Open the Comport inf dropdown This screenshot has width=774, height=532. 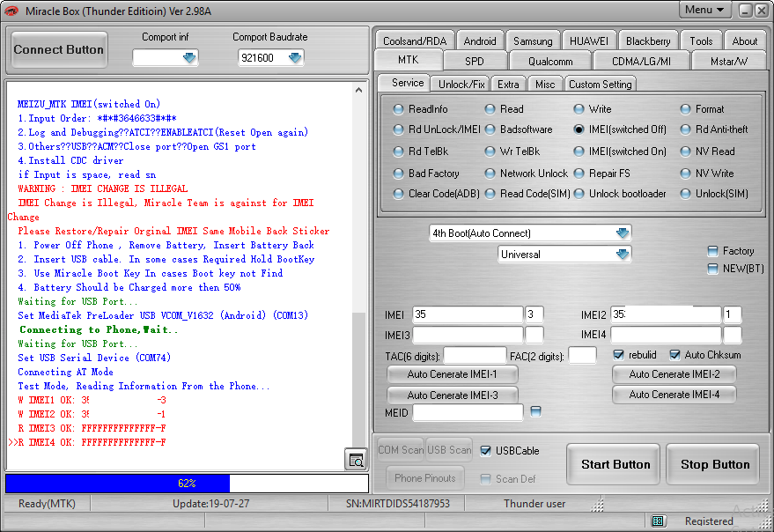(189, 58)
